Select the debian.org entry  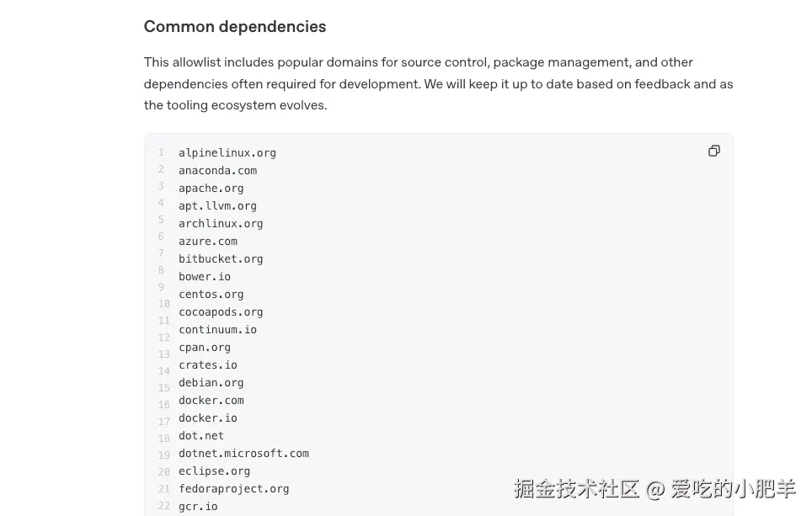point(211,382)
